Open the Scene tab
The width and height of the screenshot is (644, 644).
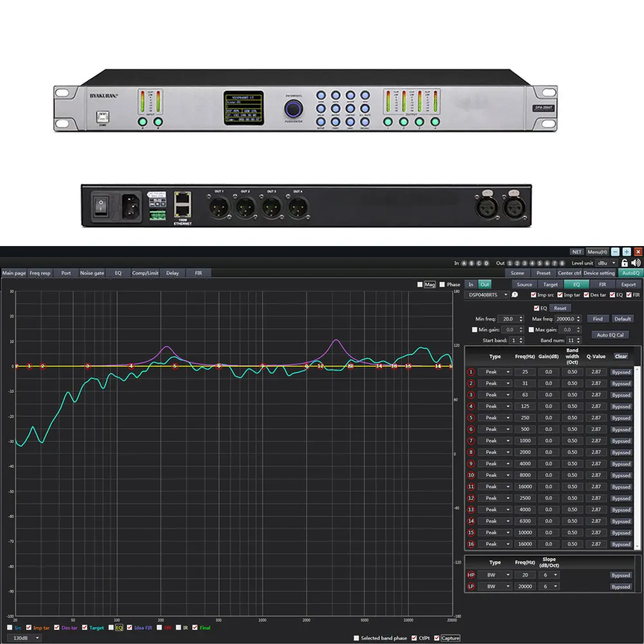pyautogui.click(x=517, y=273)
